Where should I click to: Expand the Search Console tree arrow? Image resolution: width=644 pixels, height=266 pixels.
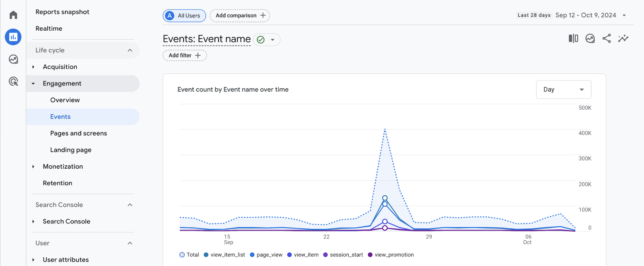(x=33, y=222)
